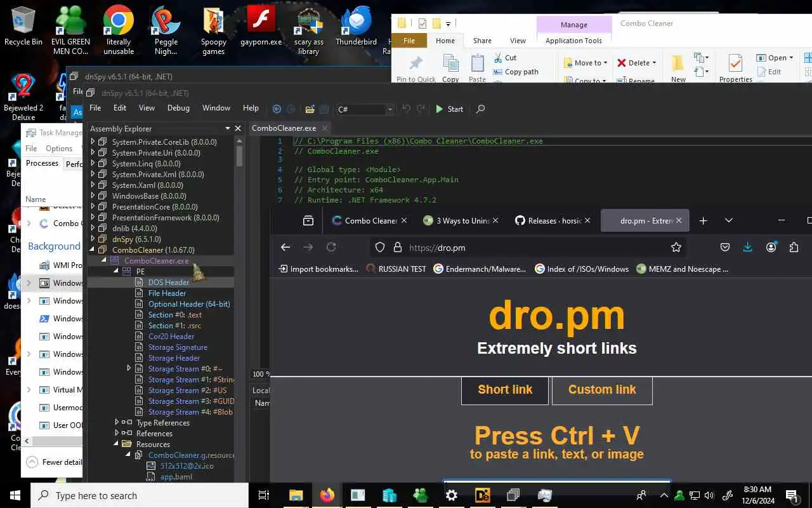Collapse the ComboCleaner (1.0.67.0) node

[x=93, y=250]
